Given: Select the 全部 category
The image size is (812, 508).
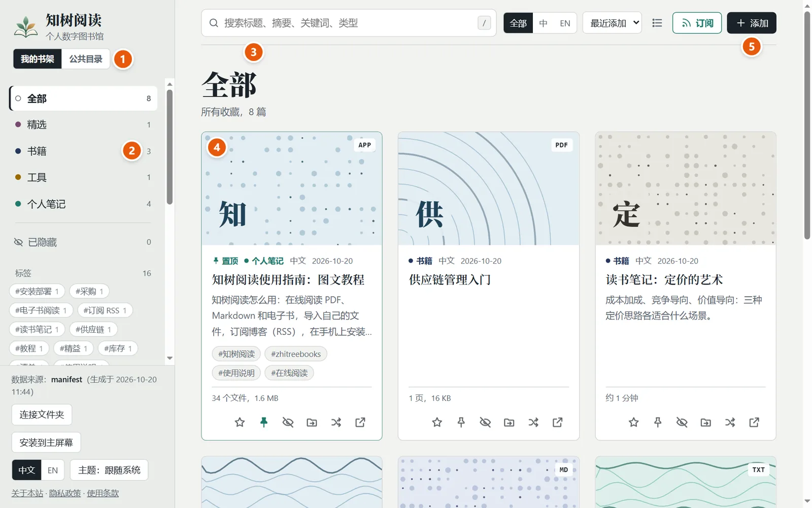Looking at the screenshot, I should coord(83,98).
